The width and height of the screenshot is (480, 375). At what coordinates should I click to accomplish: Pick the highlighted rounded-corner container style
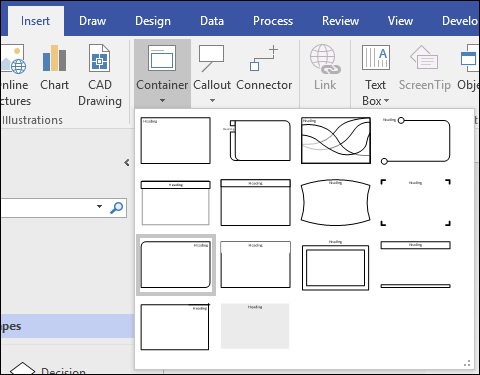click(176, 264)
